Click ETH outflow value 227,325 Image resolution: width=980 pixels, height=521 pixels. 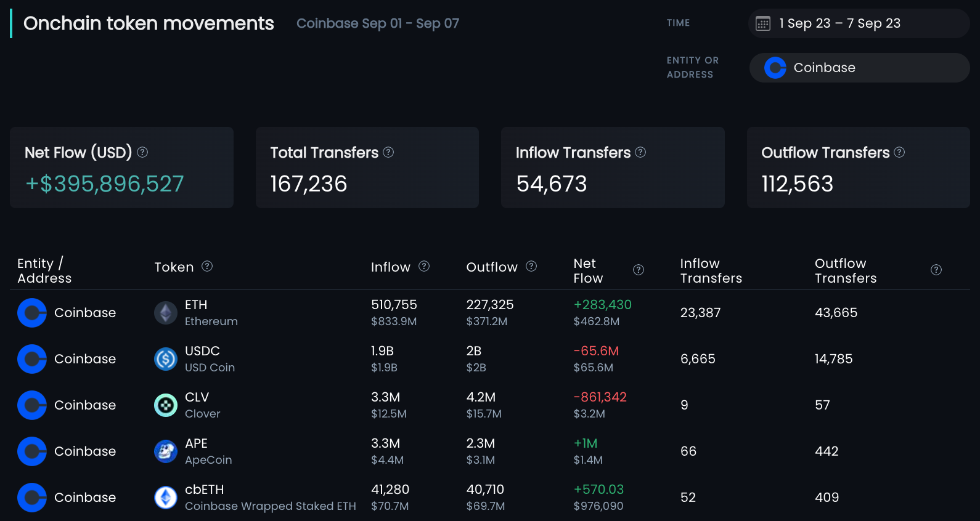point(490,305)
